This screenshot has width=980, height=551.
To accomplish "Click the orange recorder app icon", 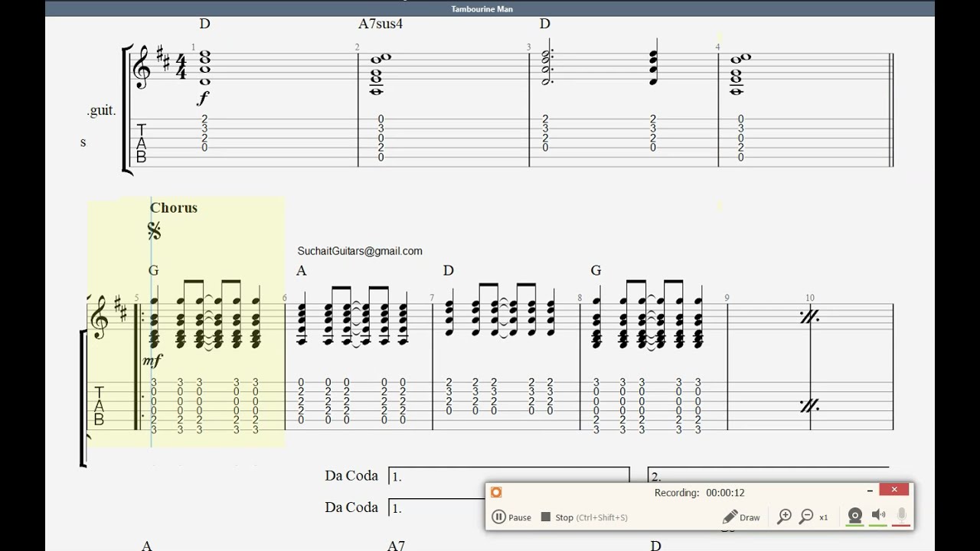I will (496, 492).
